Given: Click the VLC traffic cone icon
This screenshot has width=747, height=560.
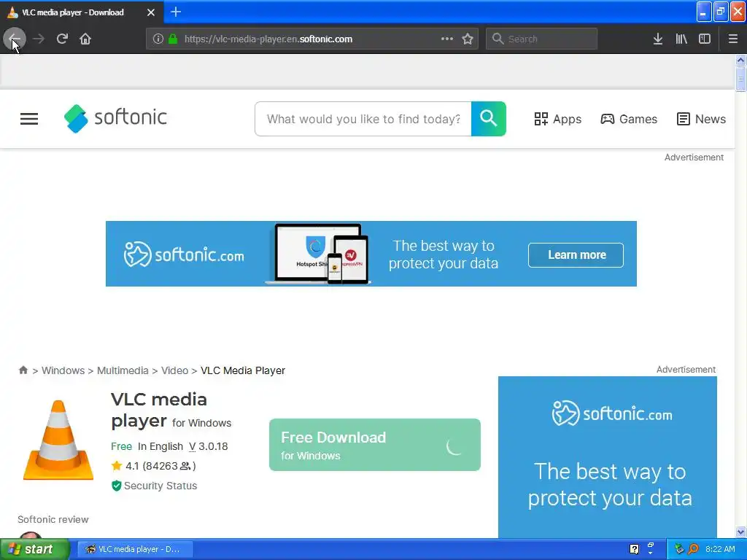Looking at the screenshot, I should (x=58, y=440).
